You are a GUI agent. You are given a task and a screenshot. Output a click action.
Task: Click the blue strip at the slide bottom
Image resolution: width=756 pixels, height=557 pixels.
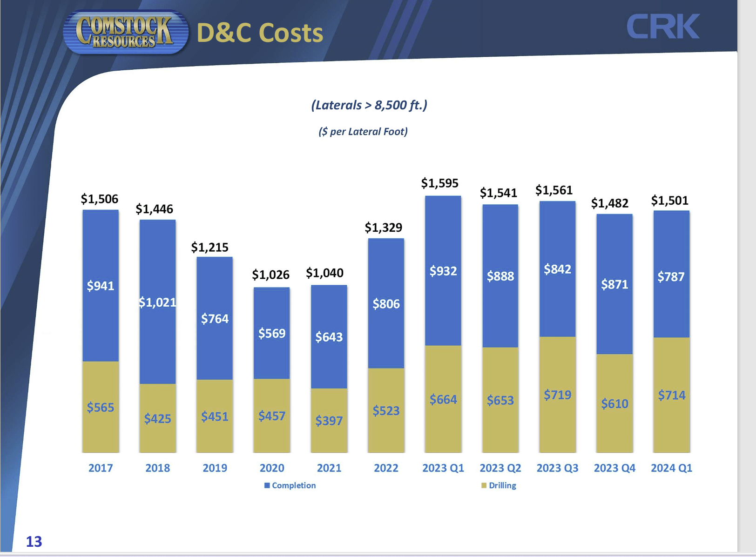tap(378, 554)
